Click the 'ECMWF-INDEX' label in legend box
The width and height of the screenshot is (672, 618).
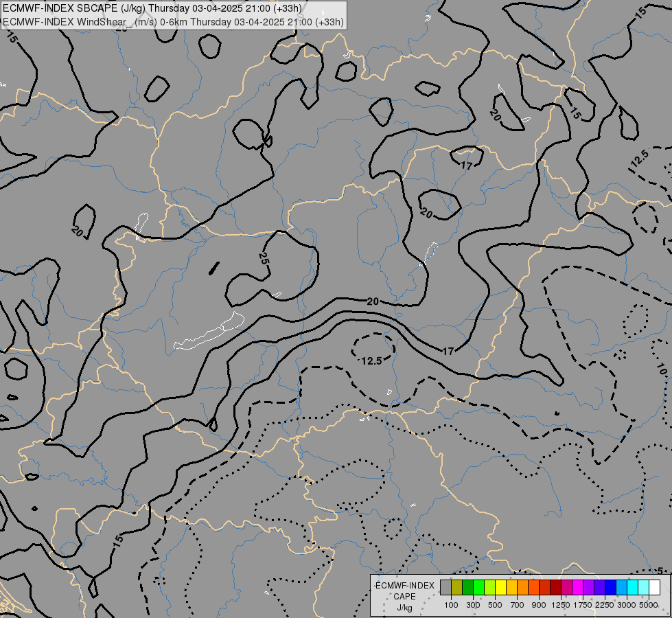405,586
